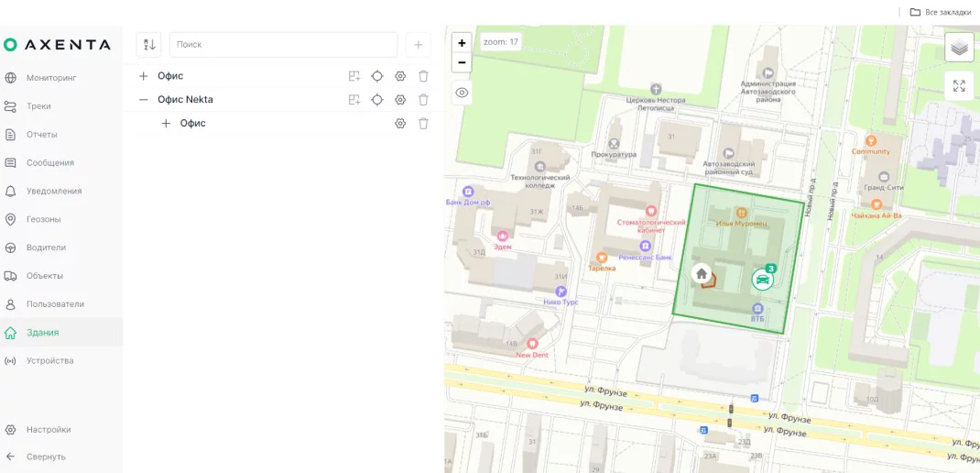Add floor to top Офис building
The width and height of the screenshot is (980, 473).
354,76
